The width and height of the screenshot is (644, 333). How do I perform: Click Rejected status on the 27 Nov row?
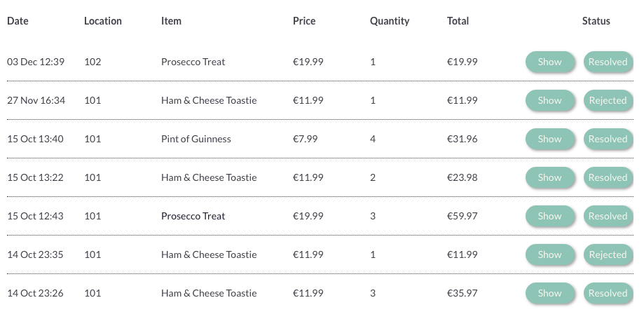(608, 100)
